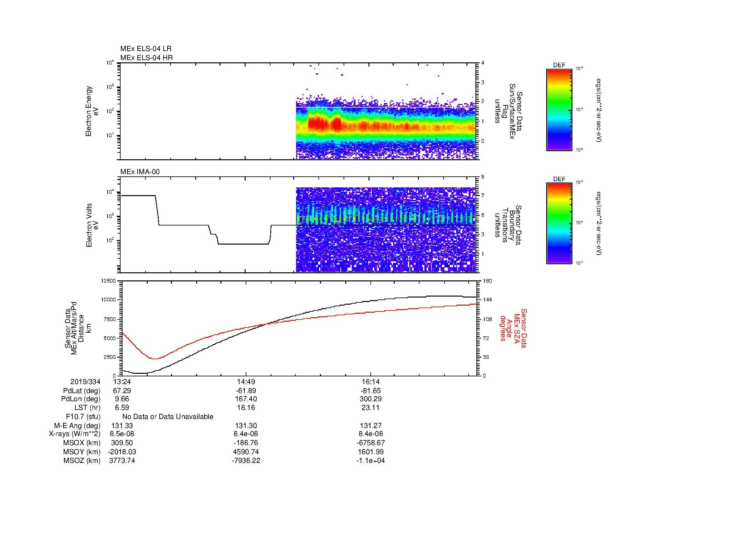This screenshot has height=534, width=756.
Task: Click the ELS DEF color bar legend
Action: click(559, 110)
